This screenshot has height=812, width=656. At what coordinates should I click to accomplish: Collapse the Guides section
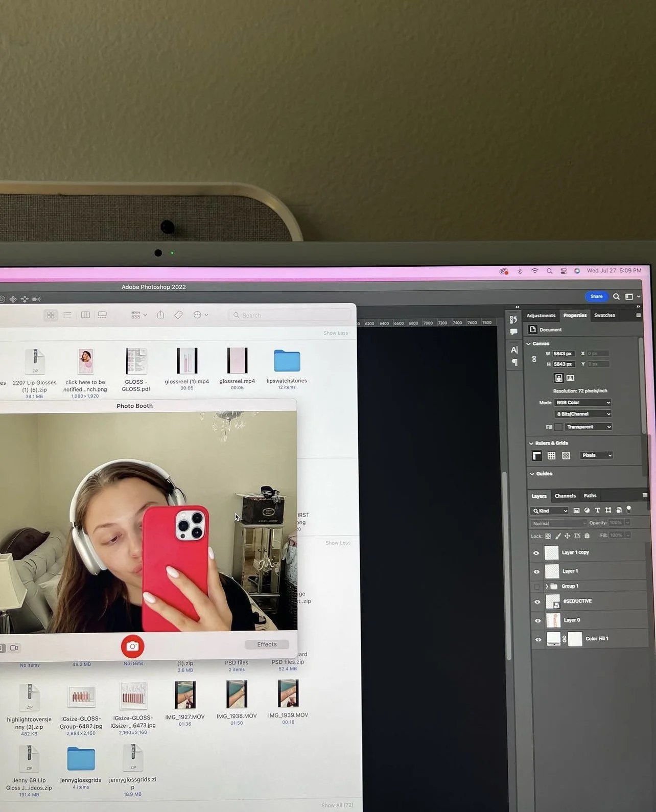tap(532, 474)
